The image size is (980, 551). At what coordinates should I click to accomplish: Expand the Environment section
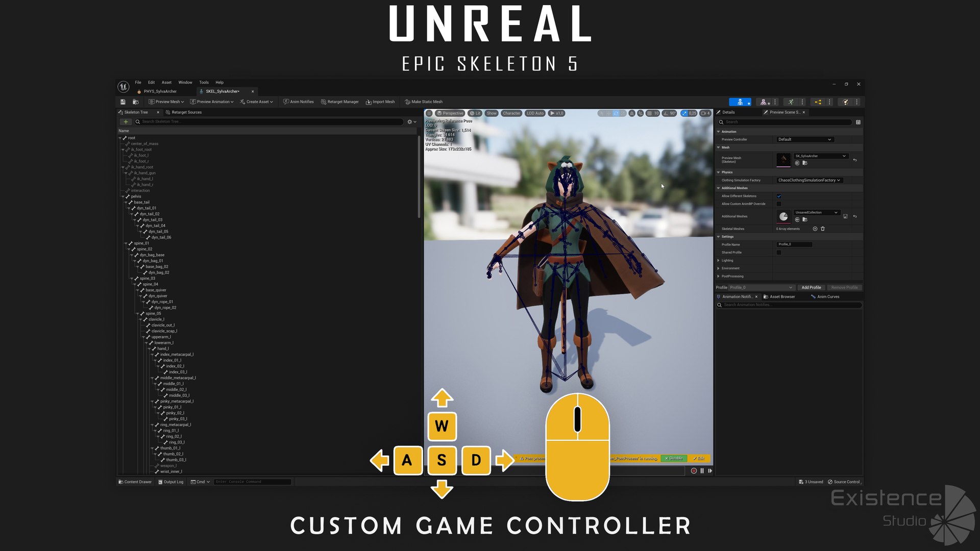click(x=719, y=268)
